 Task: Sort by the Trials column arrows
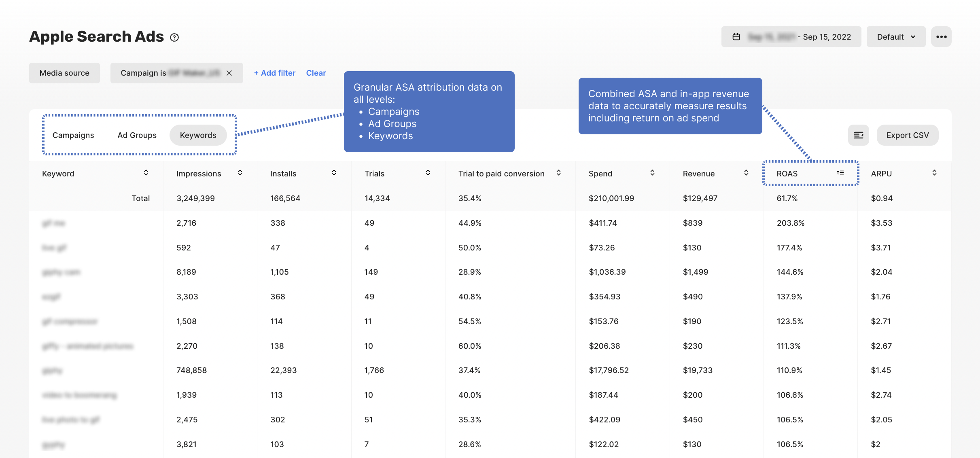click(428, 173)
